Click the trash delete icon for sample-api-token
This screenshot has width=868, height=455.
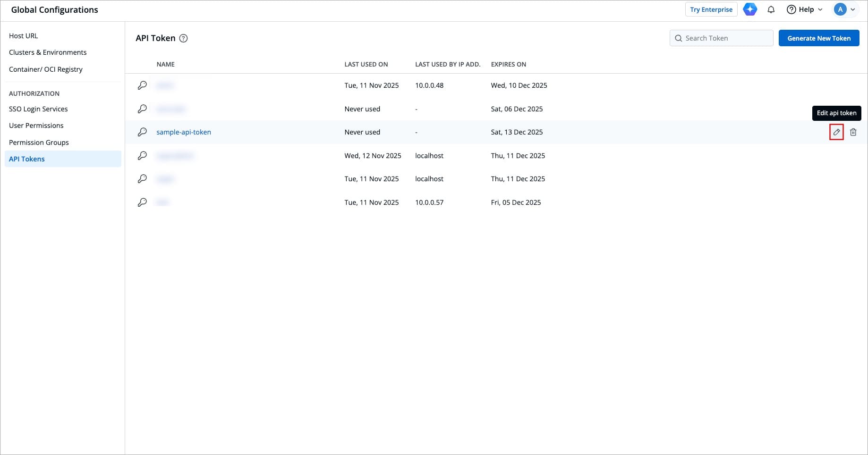point(853,132)
